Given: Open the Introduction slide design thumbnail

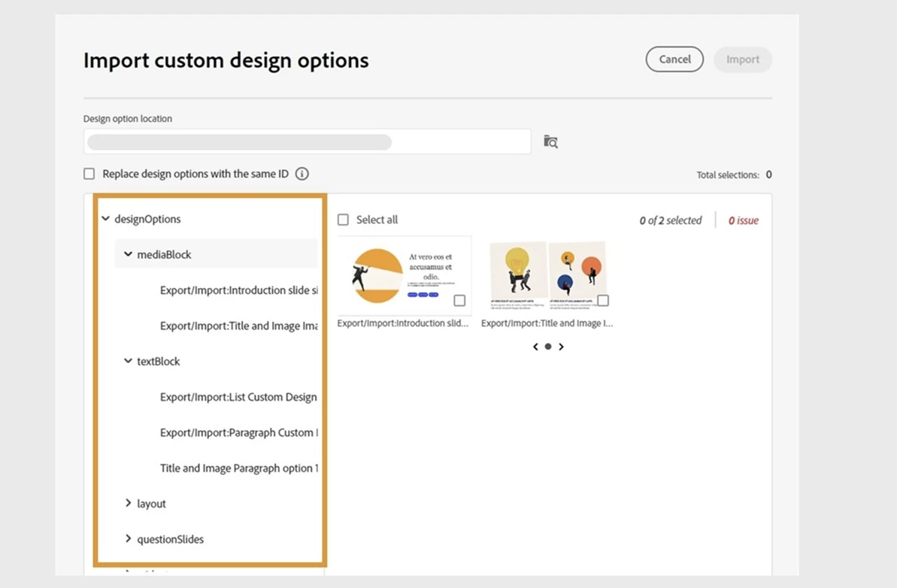Looking at the screenshot, I should pos(405,275).
